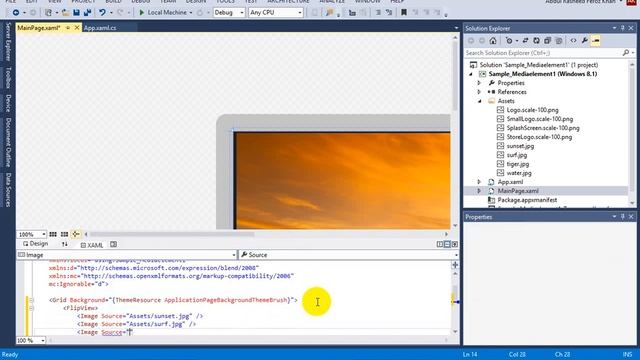Click the Properties wrench icon in Solution Explorer toolbar
Image resolution: width=640 pixels, height=360 pixels.
click(x=584, y=40)
